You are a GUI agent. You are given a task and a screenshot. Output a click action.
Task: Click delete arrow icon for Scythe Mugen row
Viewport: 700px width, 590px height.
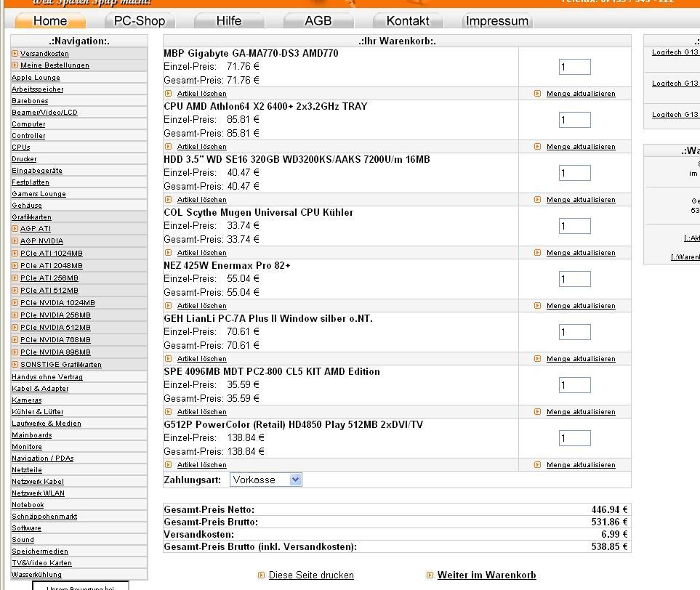click(x=169, y=253)
